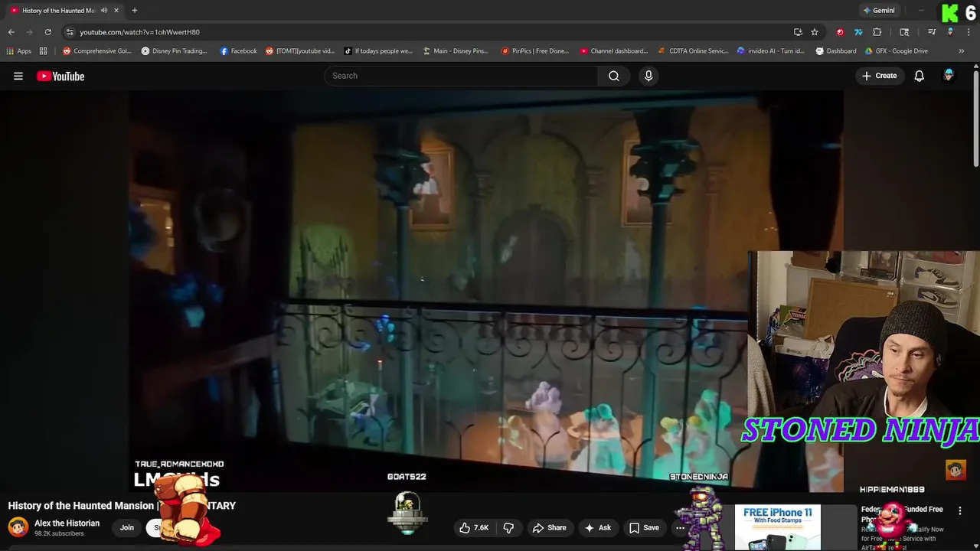Click Alex the Historian channel avatar
This screenshot has height=551, width=980.
(18, 527)
